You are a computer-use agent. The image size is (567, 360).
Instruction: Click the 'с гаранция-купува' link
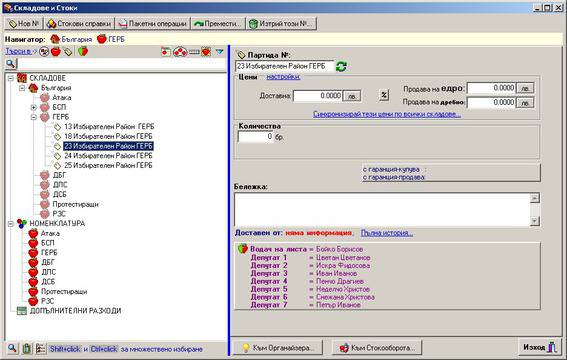coord(391,169)
